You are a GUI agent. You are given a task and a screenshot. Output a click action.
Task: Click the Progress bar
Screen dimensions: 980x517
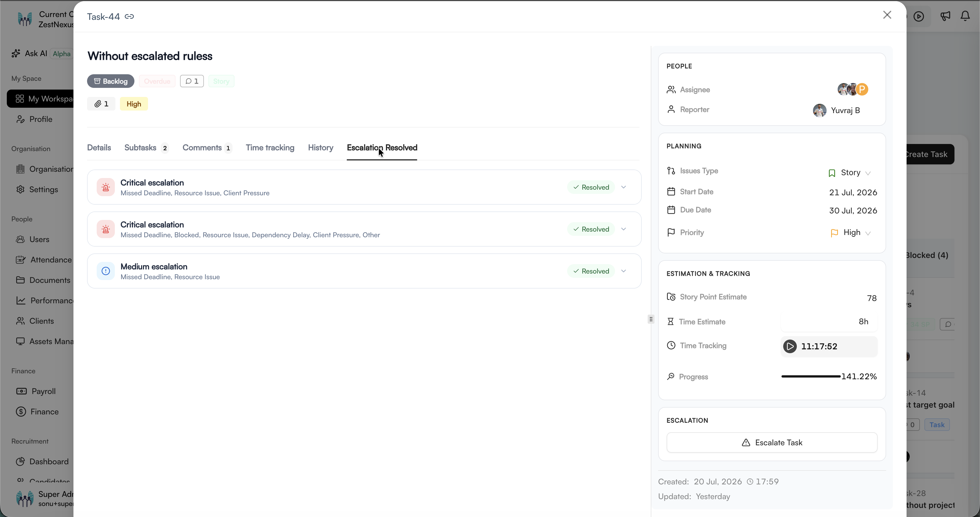pos(810,376)
